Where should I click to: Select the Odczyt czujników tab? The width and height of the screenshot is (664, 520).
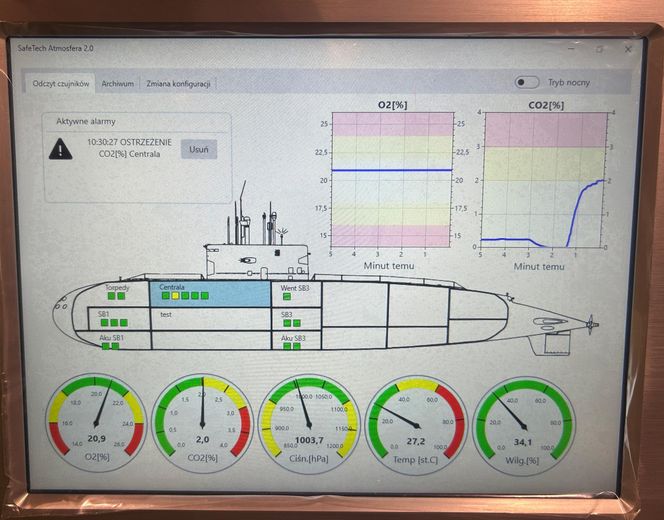[x=61, y=84]
